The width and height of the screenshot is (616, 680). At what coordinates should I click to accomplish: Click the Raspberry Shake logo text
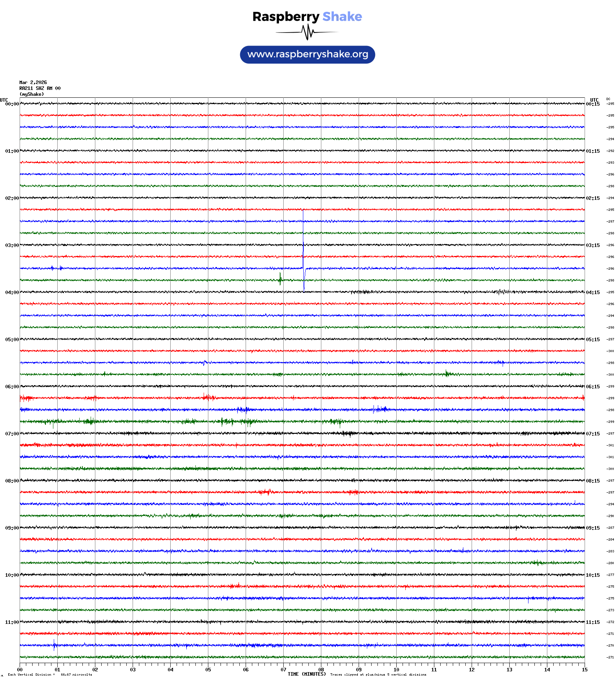[x=307, y=16]
